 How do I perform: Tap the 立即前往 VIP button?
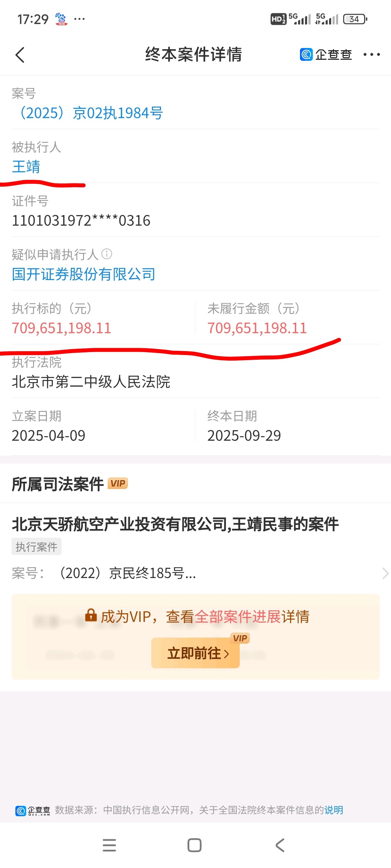click(195, 653)
